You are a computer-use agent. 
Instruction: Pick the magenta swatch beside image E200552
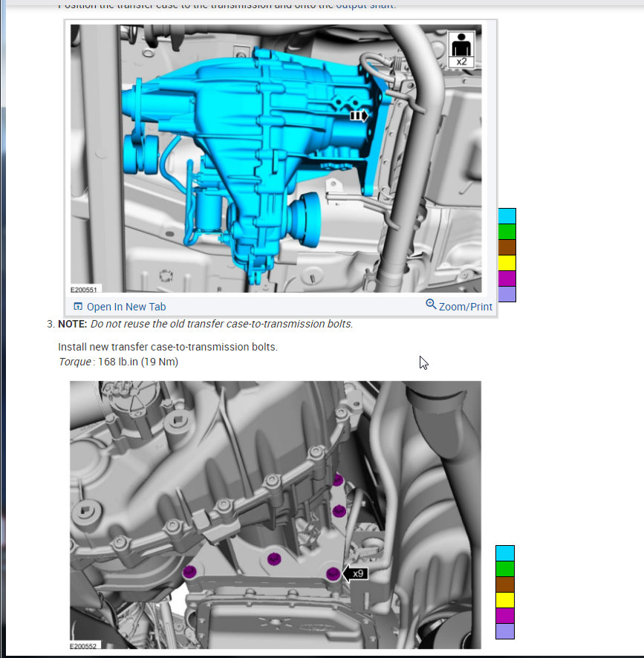[x=505, y=616]
